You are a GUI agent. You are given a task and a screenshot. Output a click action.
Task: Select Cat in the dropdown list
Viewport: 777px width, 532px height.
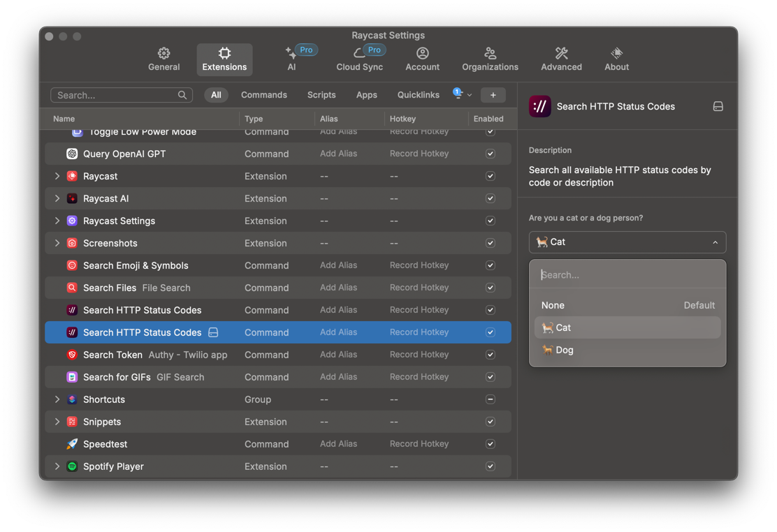click(x=627, y=327)
